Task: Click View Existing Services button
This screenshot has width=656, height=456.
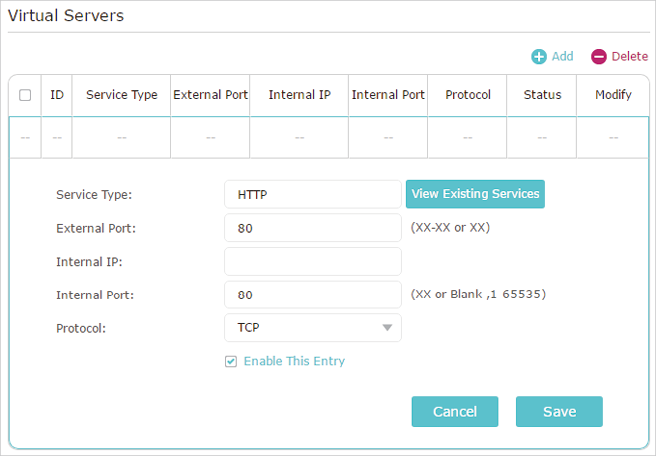Action: (475, 194)
